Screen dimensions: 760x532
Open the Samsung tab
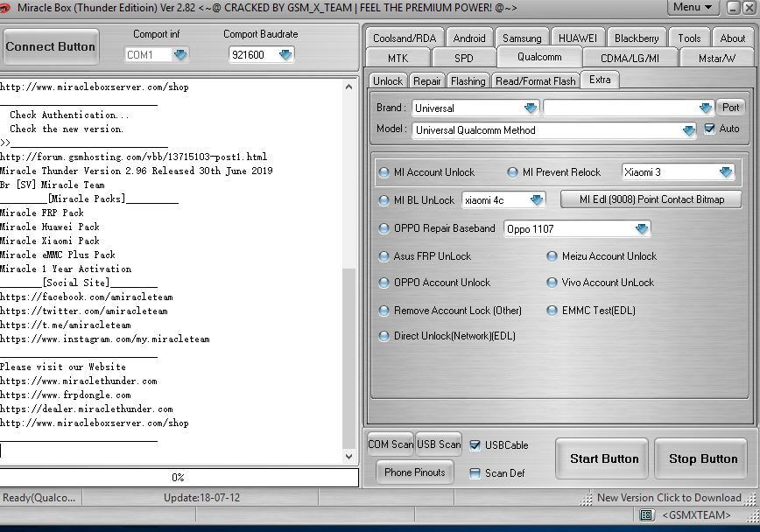pyautogui.click(x=522, y=38)
